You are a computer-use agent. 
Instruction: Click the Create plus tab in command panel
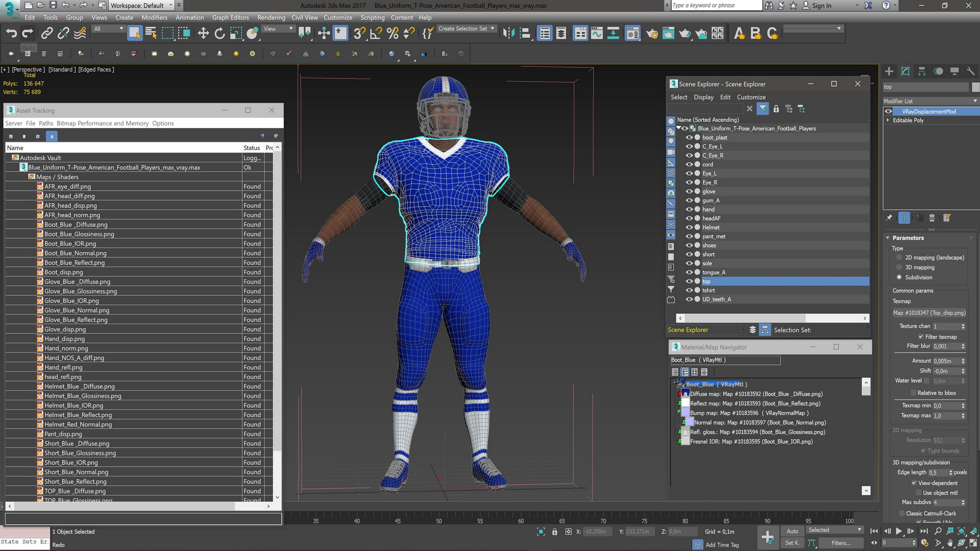tap(889, 71)
